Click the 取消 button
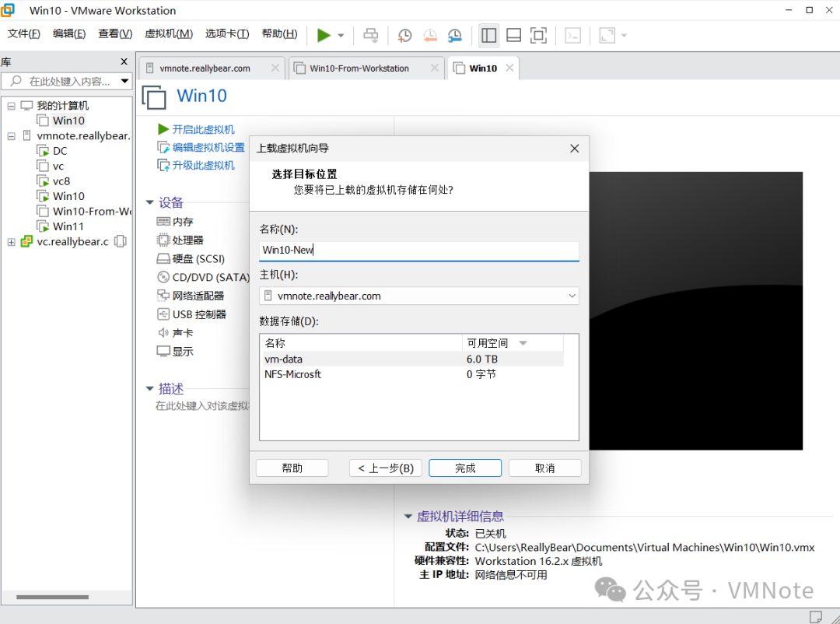 tap(544, 468)
